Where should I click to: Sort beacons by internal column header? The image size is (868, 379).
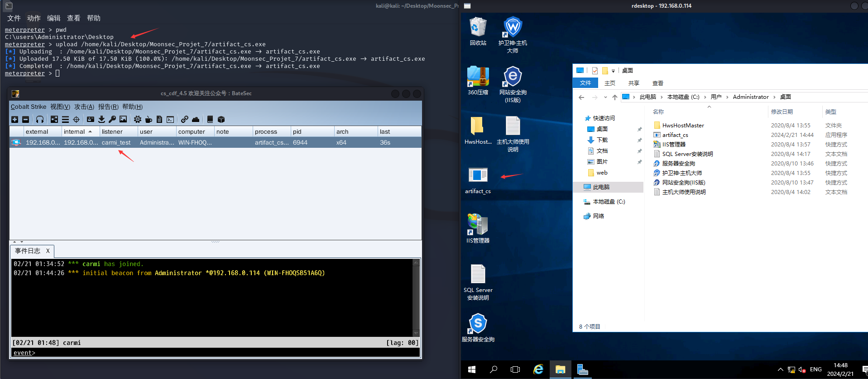coord(81,132)
